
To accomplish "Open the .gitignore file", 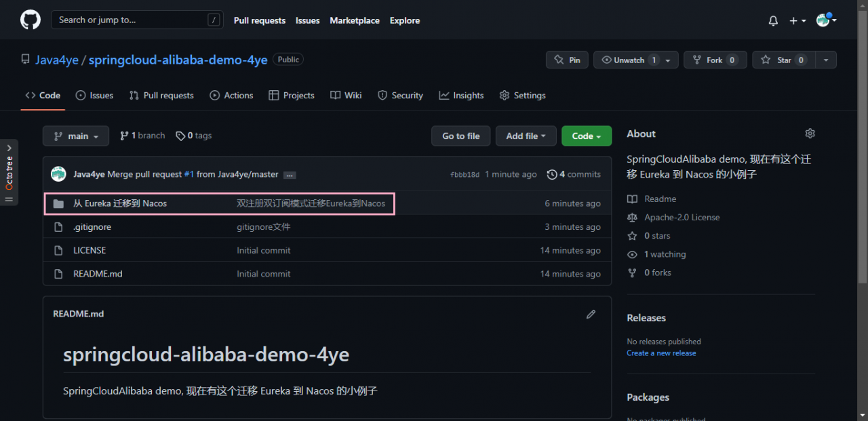I will tap(92, 227).
